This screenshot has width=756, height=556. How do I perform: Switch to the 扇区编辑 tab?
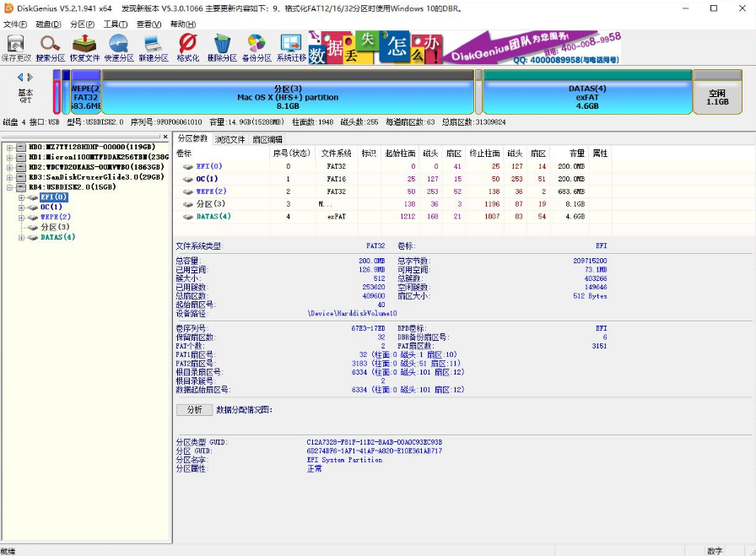tap(267, 139)
